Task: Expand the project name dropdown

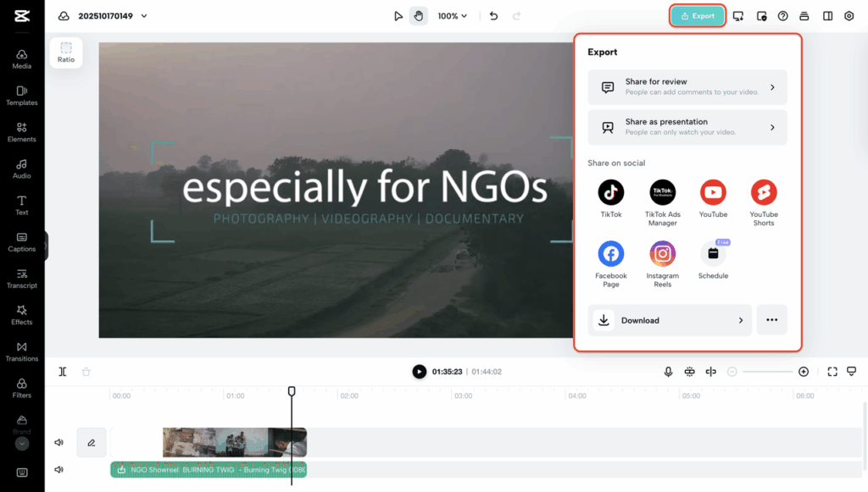Action: pos(144,16)
